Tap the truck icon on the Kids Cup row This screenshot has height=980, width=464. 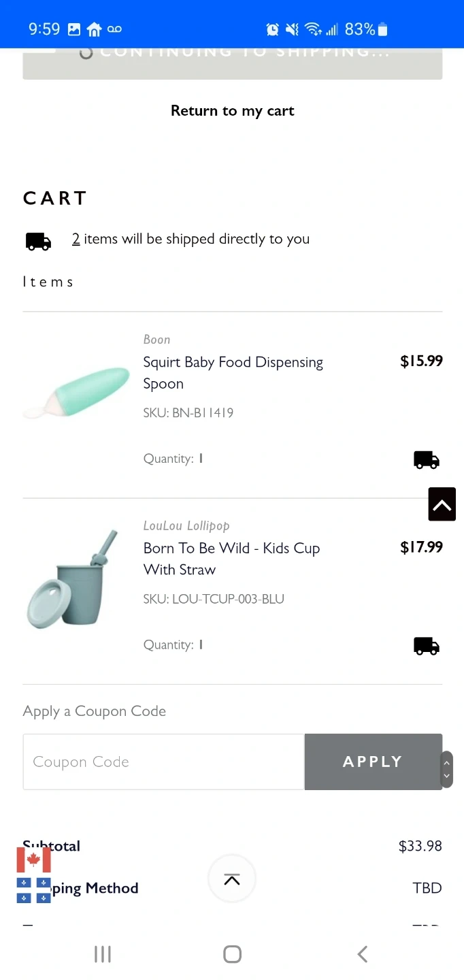click(x=427, y=646)
